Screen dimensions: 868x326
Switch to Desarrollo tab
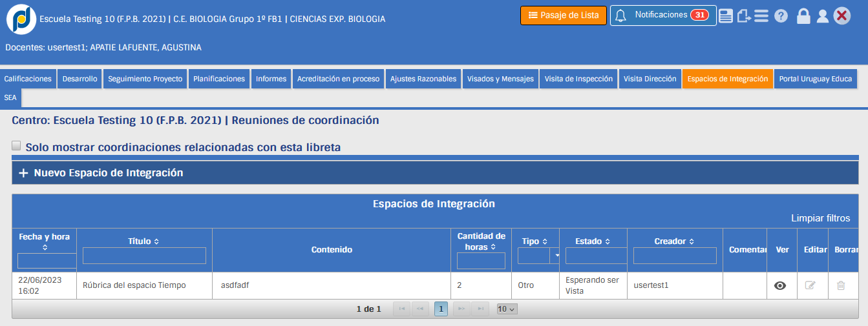pyautogui.click(x=80, y=79)
